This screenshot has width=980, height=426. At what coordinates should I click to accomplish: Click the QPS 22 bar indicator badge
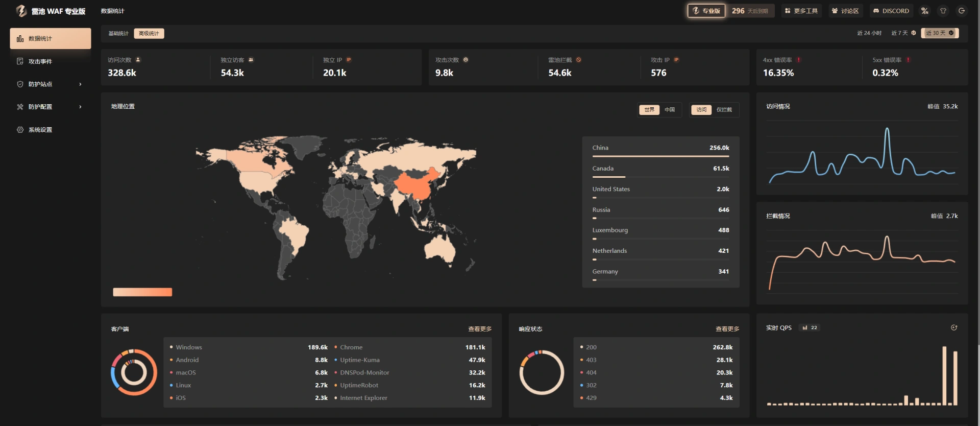(810, 327)
